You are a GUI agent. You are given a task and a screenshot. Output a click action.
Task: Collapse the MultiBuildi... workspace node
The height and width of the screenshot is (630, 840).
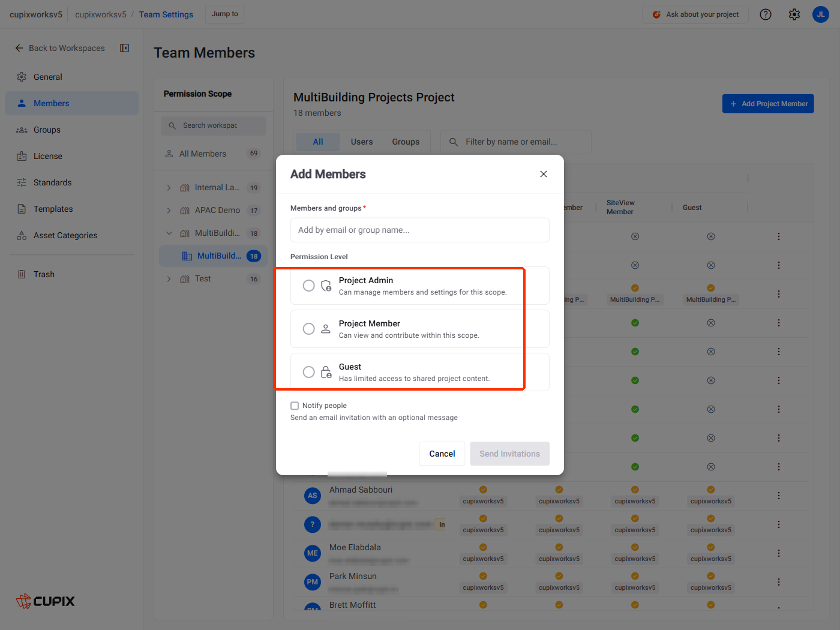[169, 233]
